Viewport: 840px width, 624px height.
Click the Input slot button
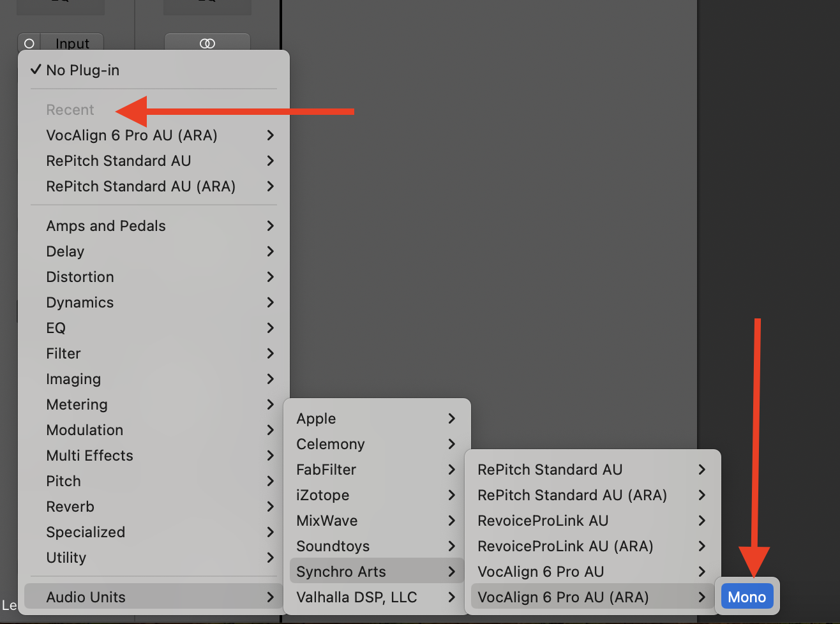pos(72,43)
